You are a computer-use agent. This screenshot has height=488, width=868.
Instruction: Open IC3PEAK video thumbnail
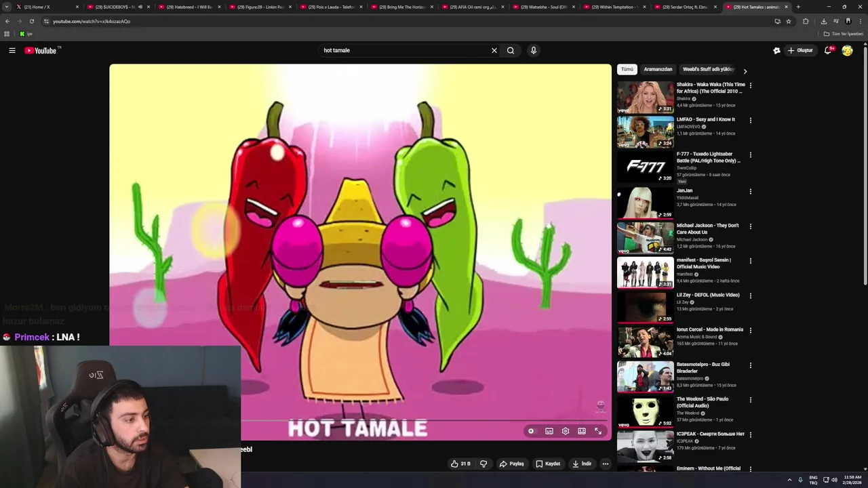click(x=646, y=446)
